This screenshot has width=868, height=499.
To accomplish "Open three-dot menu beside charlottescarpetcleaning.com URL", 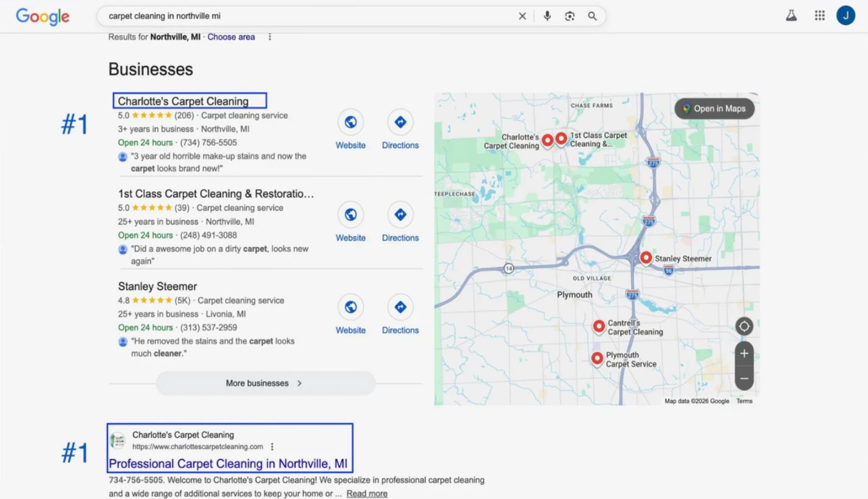I will 272,447.
